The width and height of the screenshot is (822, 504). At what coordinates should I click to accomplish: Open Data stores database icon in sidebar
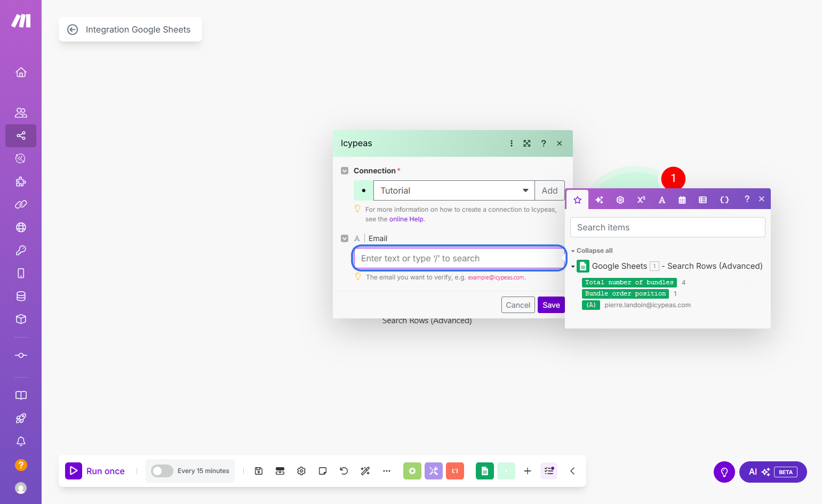(x=21, y=296)
